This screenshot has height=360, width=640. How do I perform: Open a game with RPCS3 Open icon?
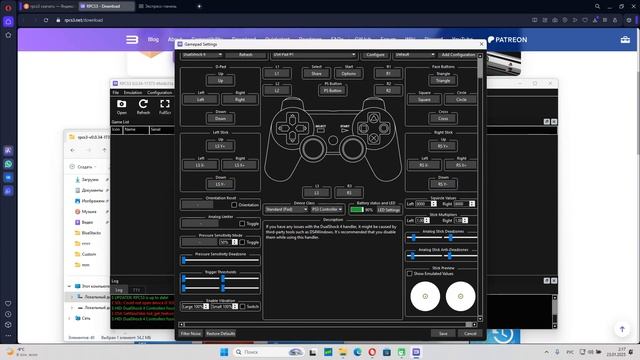[122, 107]
